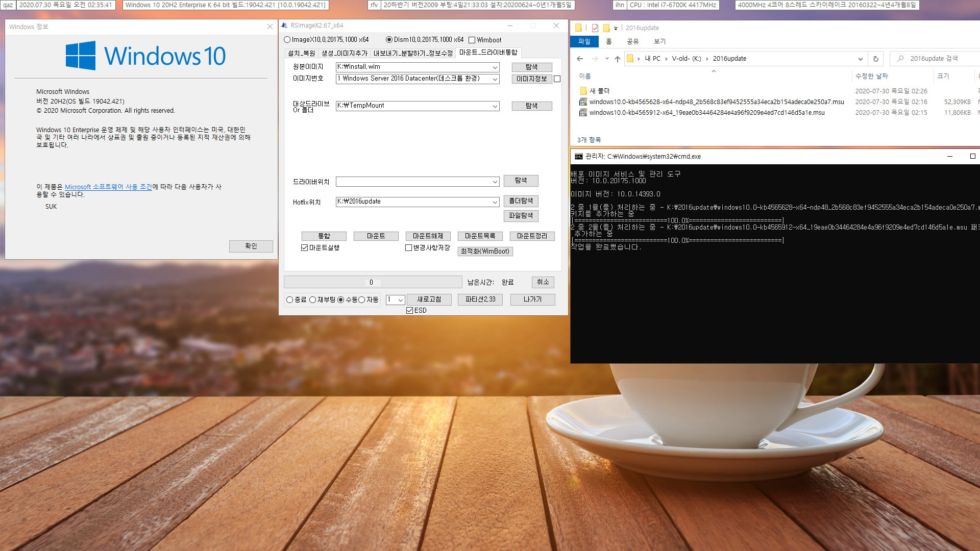Viewport: 980px width, 551px height.
Task: Switch to the 생성_이미지추가 tab
Action: pyautogui.click(x=345, y=53)
